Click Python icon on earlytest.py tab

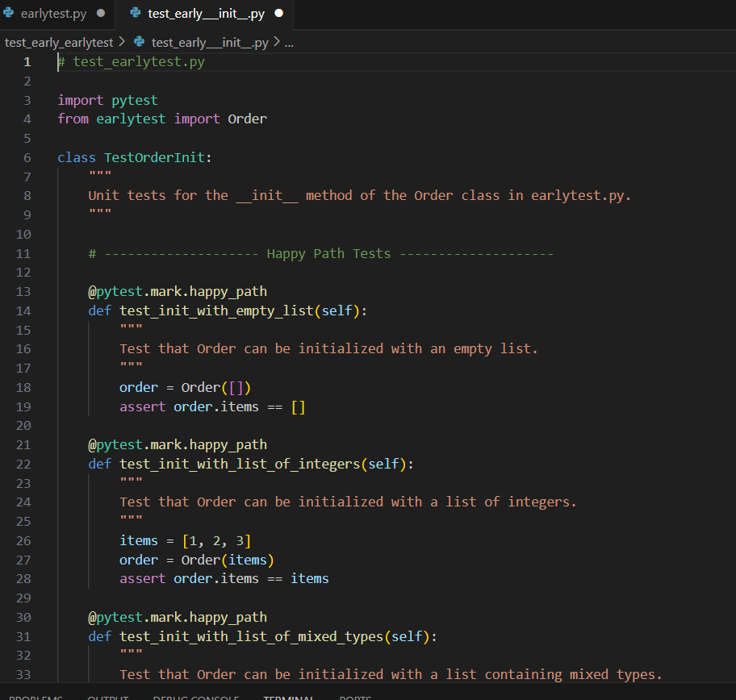pos(9,13)
